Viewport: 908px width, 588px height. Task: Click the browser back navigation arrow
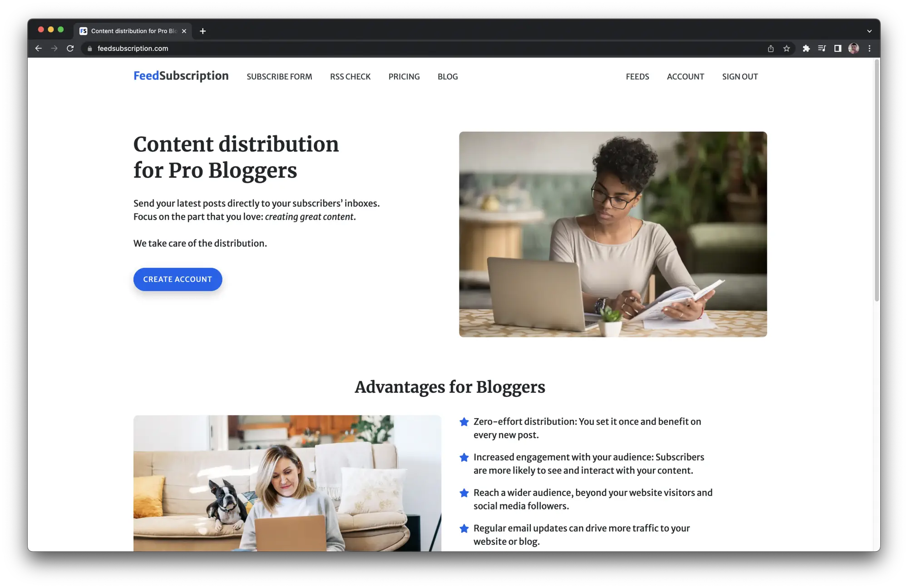39,48
